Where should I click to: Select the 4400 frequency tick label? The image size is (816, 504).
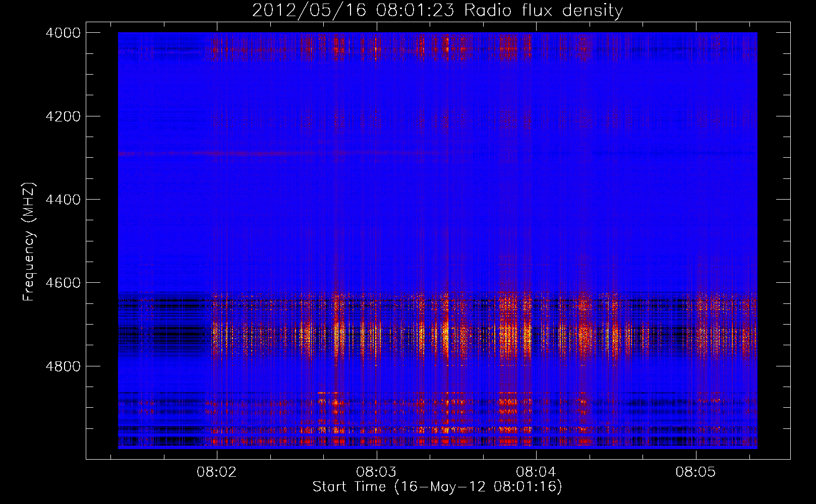(63, 200)
